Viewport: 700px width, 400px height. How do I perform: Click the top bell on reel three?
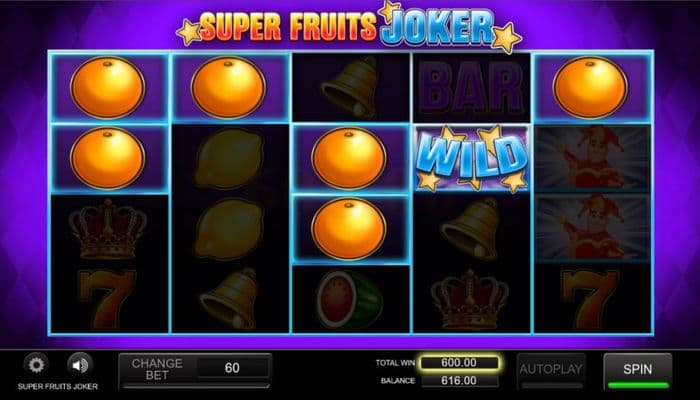350,88
